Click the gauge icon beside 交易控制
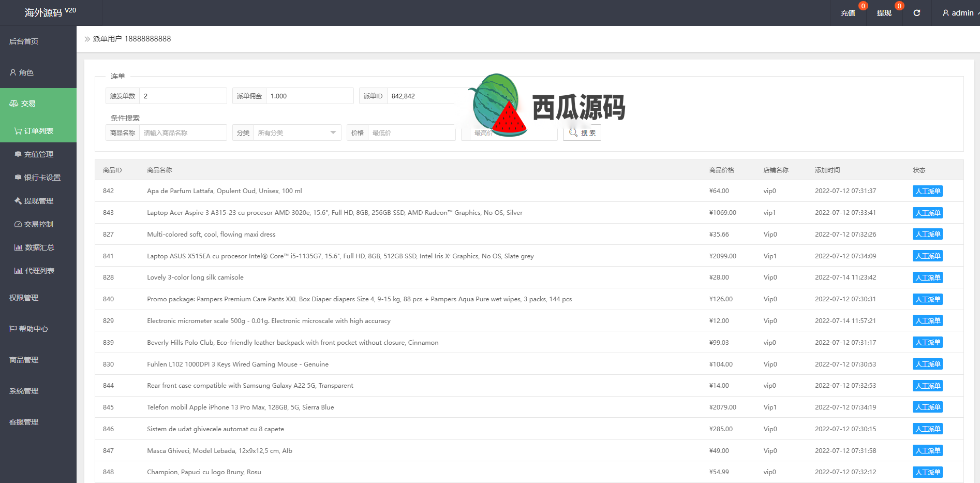Viewport: 980px width, 483px height. click(18, 224)
